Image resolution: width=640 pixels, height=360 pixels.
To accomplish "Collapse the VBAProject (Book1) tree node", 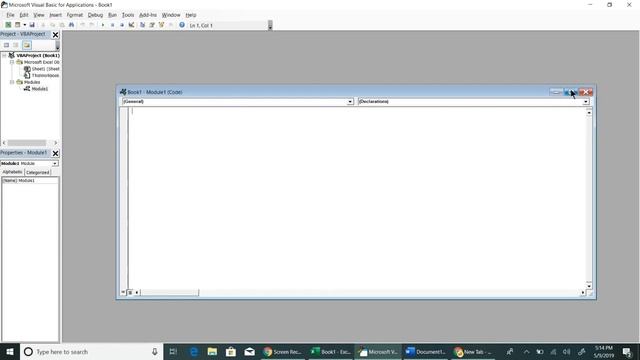I will 4,55.
